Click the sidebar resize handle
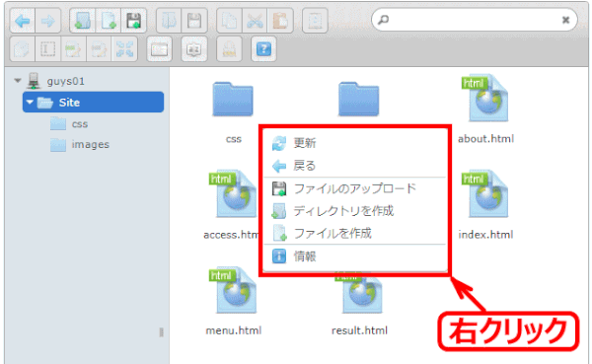Image resolution: width=592 pixels, height=364 pixels. tap(161, 332)
